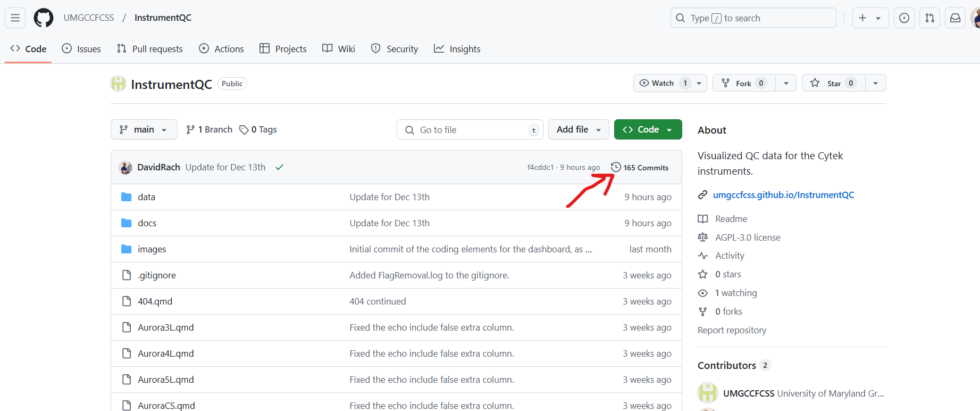
Task: Open the umgccfcss.github.io/InstrumentQC link
Action: [x=783, y=195]
